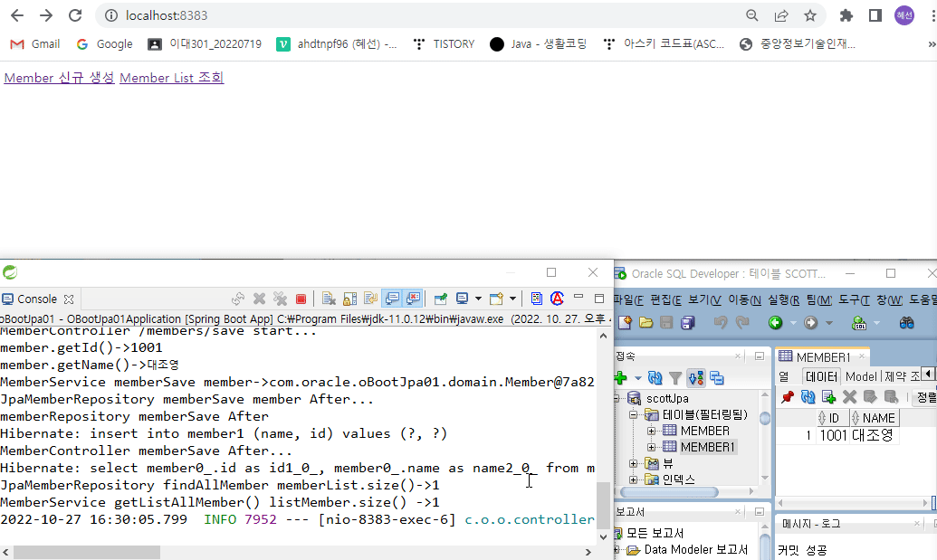Click green Back arrow in SQL Developer
Viewport: 937px width, 560px height.
pos(775,323)
